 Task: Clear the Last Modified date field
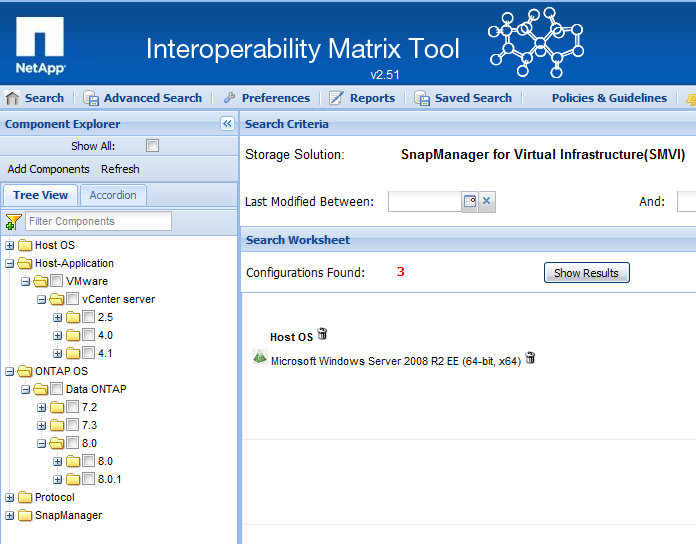point(487,202)
